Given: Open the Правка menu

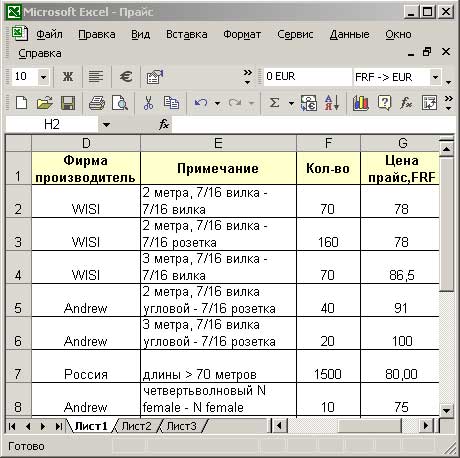Looking at the screenshot, I should pyautogui.click(x=97, y=34).
